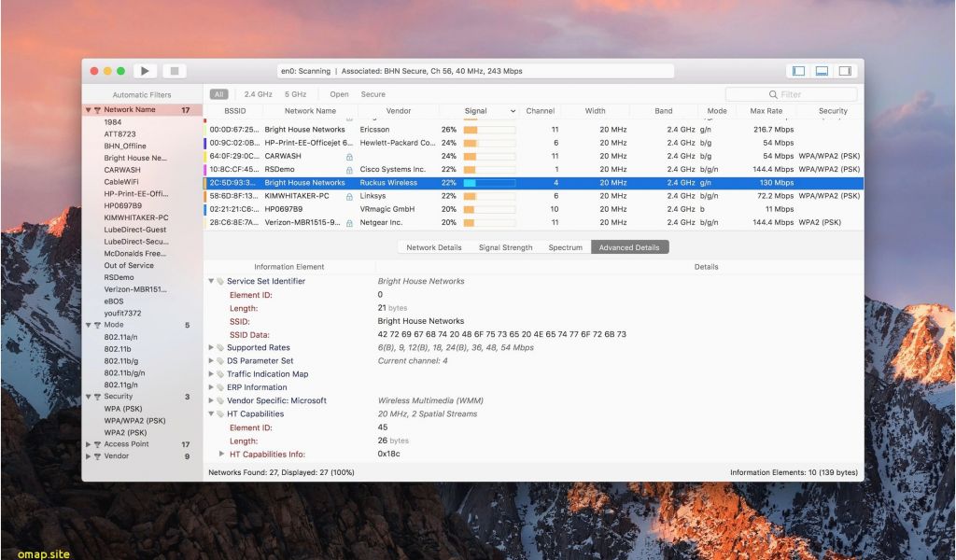Open the Signal Strength tab

[x=505, y=247]
